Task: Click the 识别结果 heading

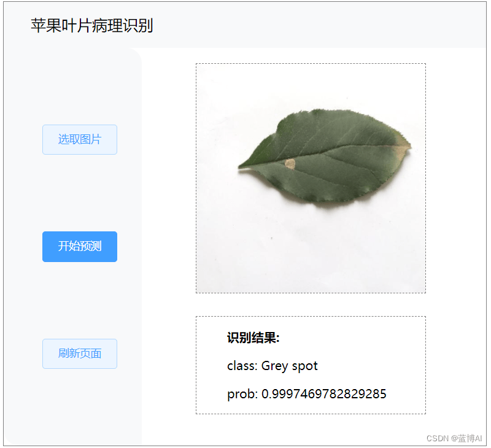Action: pos(253,338)
